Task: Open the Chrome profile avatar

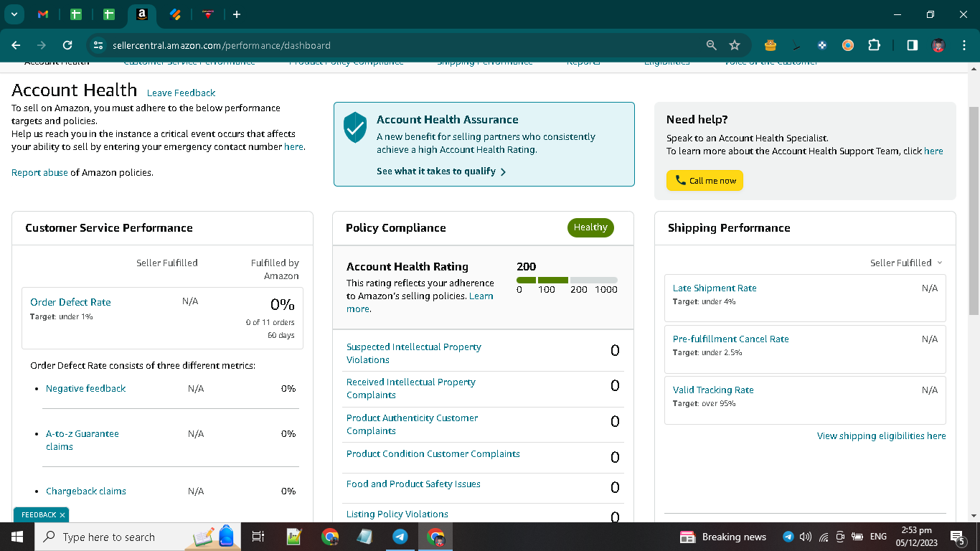Action: pos(938,45)
